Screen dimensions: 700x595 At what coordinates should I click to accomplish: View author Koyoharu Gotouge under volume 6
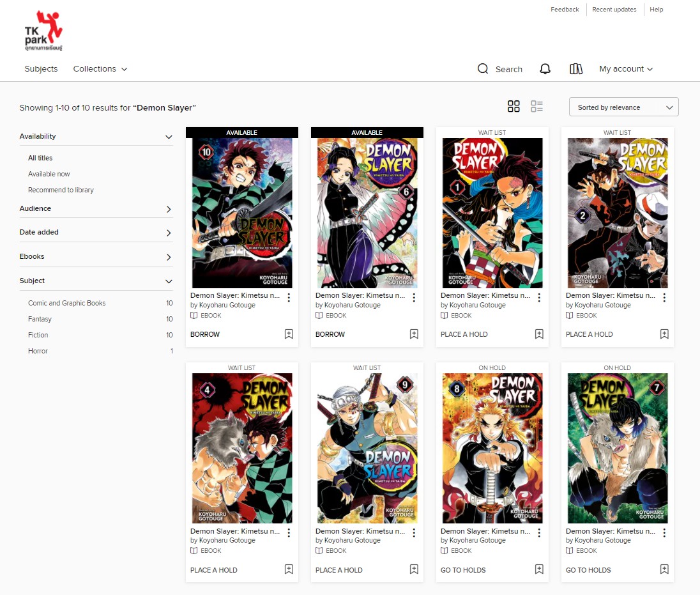tap(352, 305)
